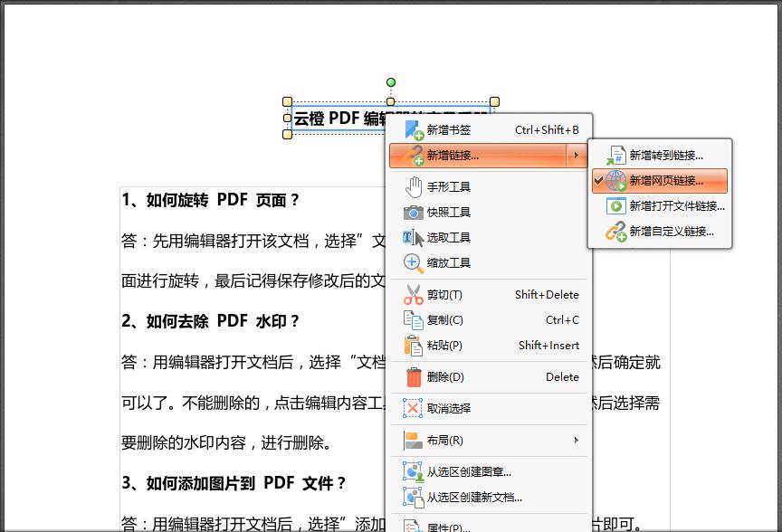Viewport: 782px width, 532px height.
Task: Click the Ctrl+C shortcut text
Action: (x=562, y=320)
